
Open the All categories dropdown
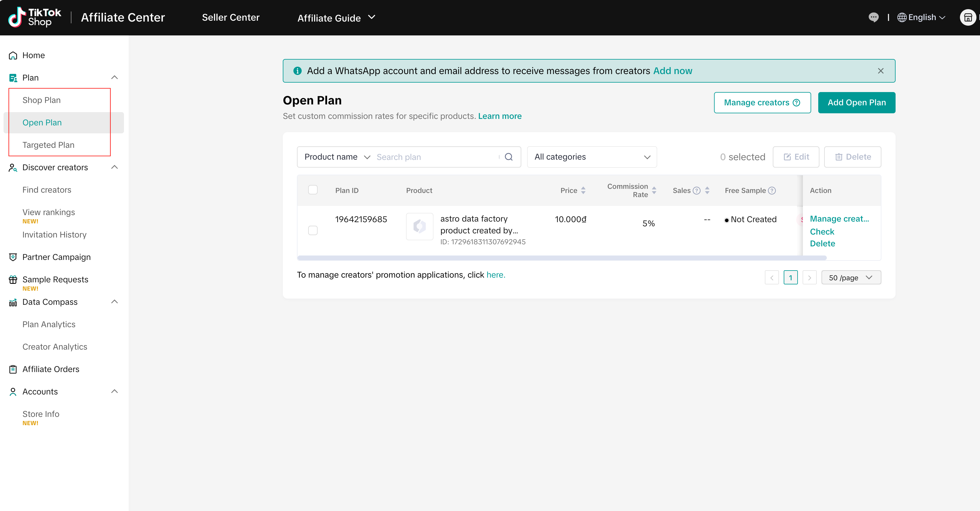(x=592, y=157)
